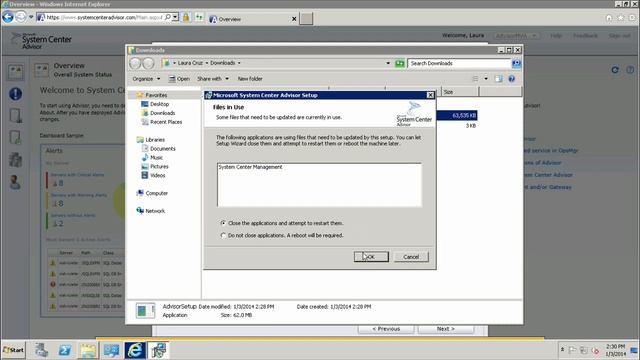Viewport: 640px width, 360px height.
Task: Select System Center Management in the applications list
Action: (x=250, y=167)
